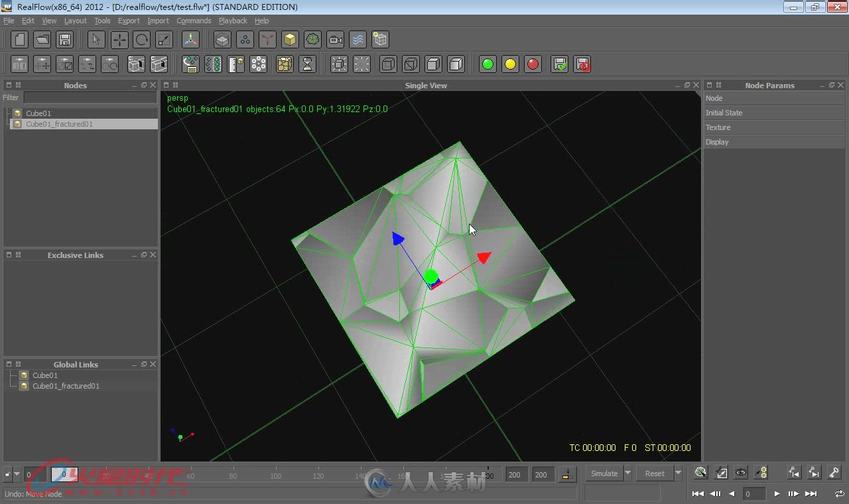Screen dimensions: 849x504
Task: Click the ring of circles icon
Action: pyautogui.click(x=258, y=64)
